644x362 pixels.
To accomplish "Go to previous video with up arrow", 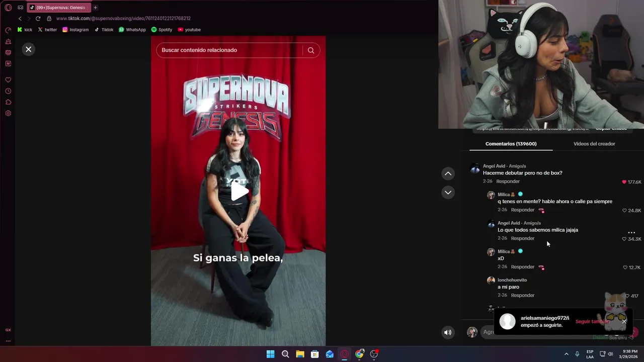I will click(448, 173).
